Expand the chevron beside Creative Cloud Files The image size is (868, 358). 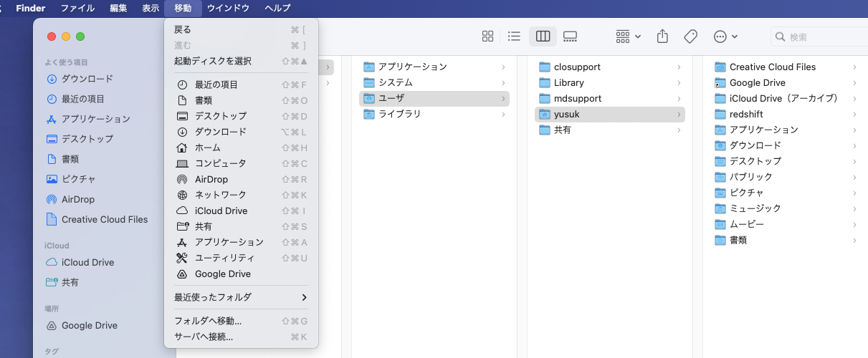click(854, 67)
